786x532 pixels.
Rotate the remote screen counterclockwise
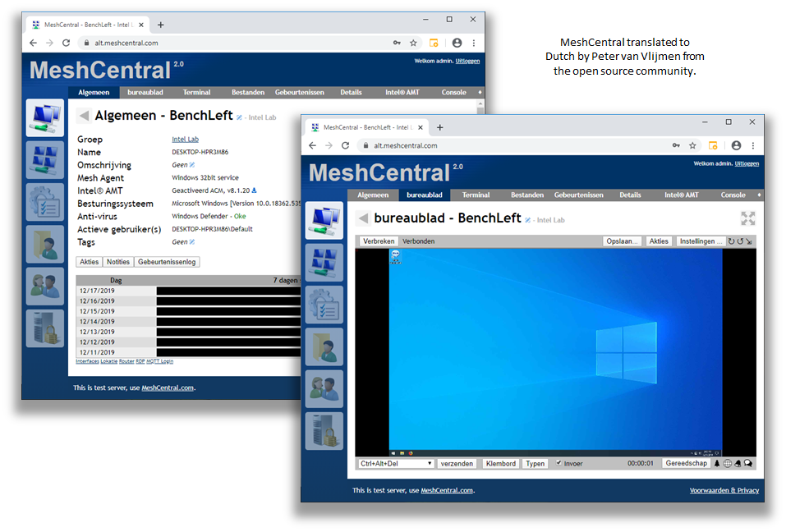coord(739,241)
